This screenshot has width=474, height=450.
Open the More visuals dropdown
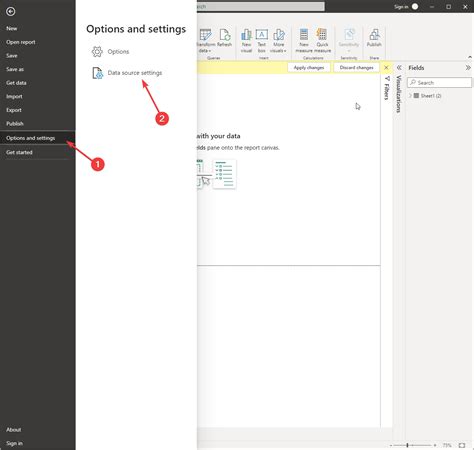[x=278, y=40]
